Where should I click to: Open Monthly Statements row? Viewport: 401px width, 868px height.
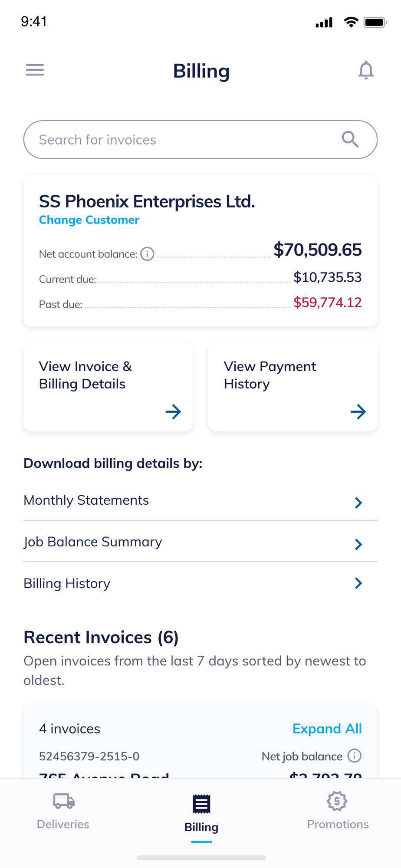[x=174, y=500]
